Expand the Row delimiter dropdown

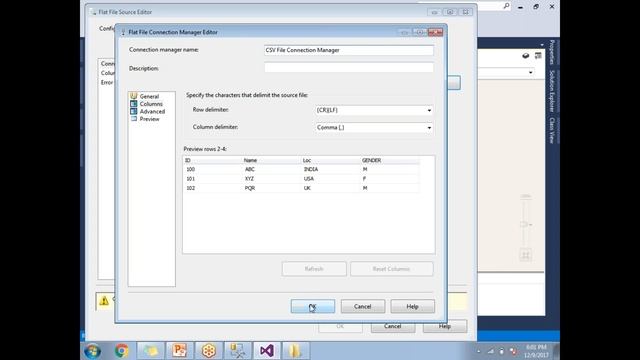point(429,110)
